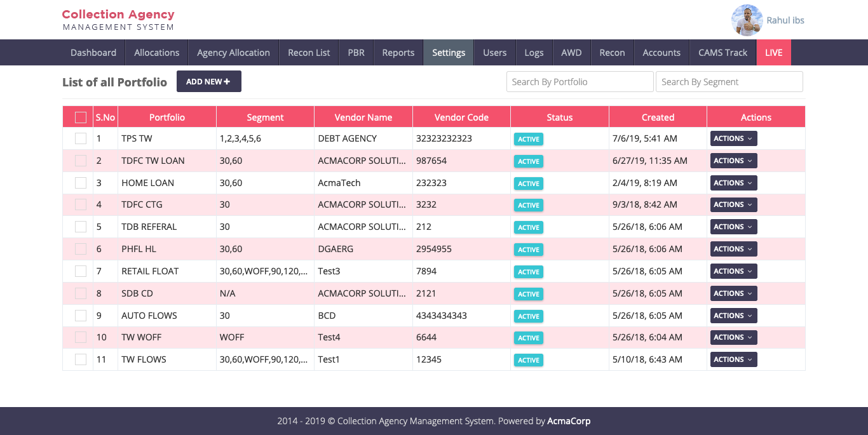Click the Rahul ibs profile avatar
Viewport: 868px width, 435px height.
[747, 20]
